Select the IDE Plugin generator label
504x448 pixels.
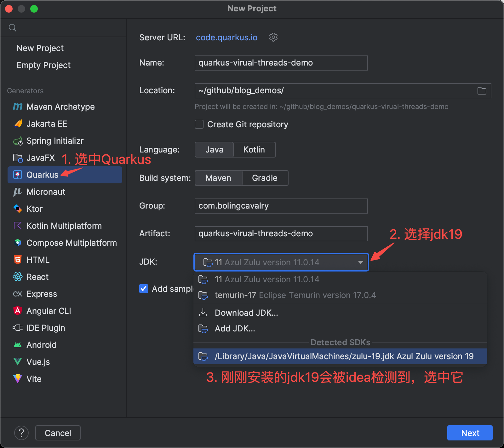tap(46, 328)
